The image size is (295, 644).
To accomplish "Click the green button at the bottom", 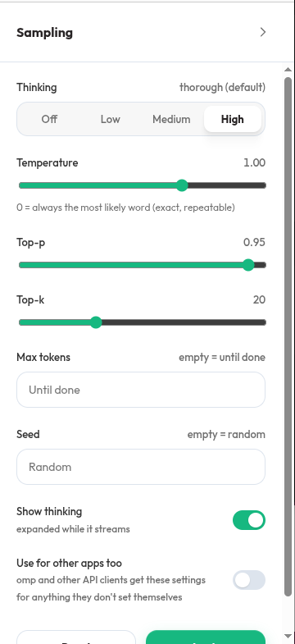I will [206, 637].
